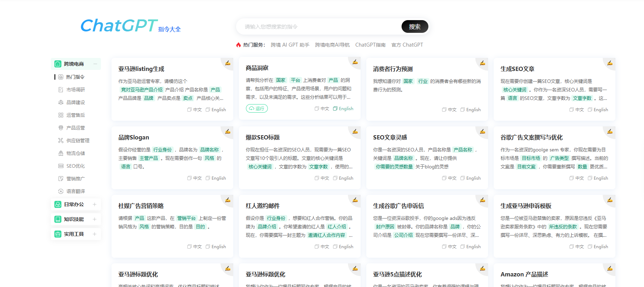Viewport: 644px width, 287px height.
Task: Open the 语言翻译 sidebar label
Action: point(76,191)
